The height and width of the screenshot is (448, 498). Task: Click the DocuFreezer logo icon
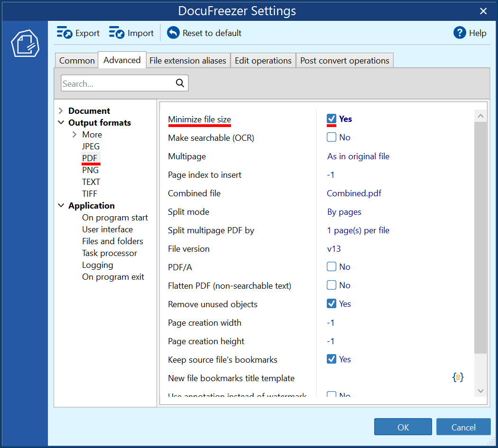point(24,44)
